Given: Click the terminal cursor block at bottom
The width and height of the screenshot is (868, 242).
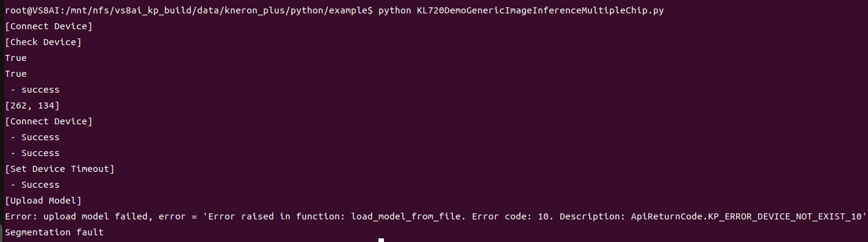Looking at the screenshot, I should 382,240.
